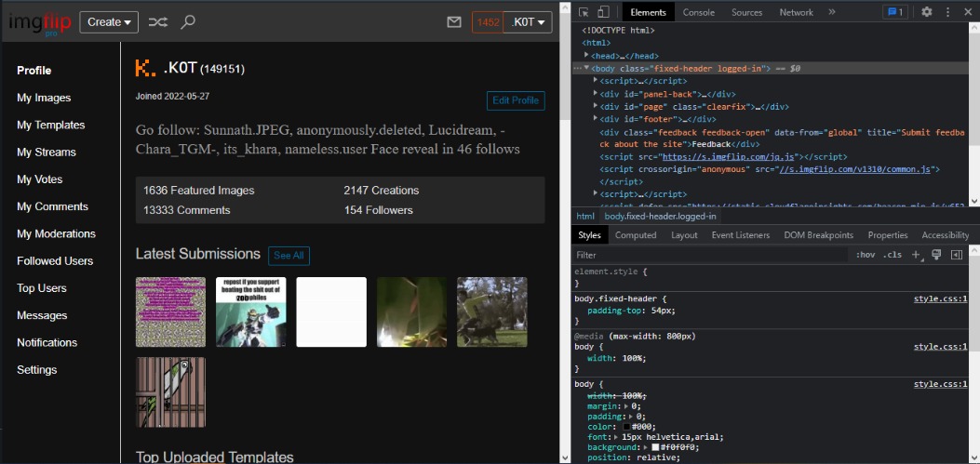
Task: Switch to the Computed tab
Action: pyautogui.click(x=636, y=235)
